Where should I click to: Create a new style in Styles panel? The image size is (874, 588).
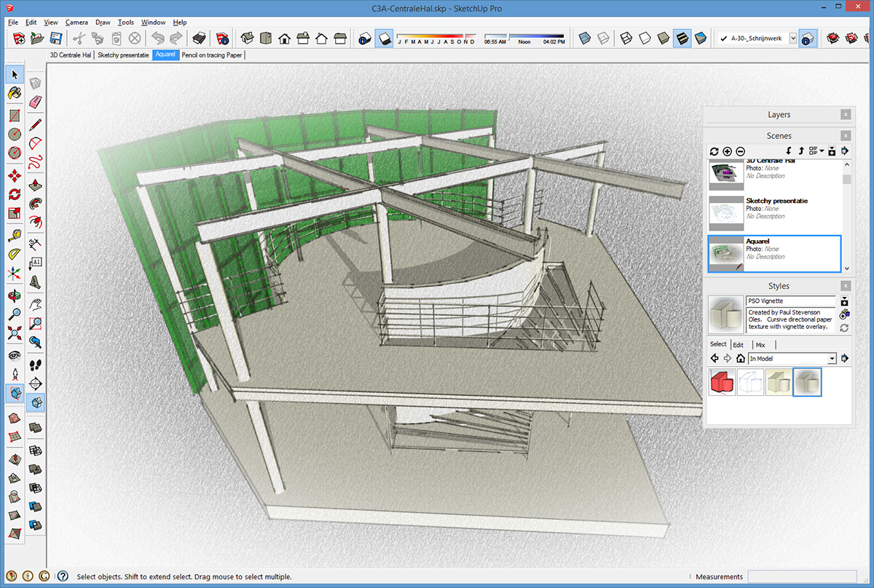click(x=844, y=314)
